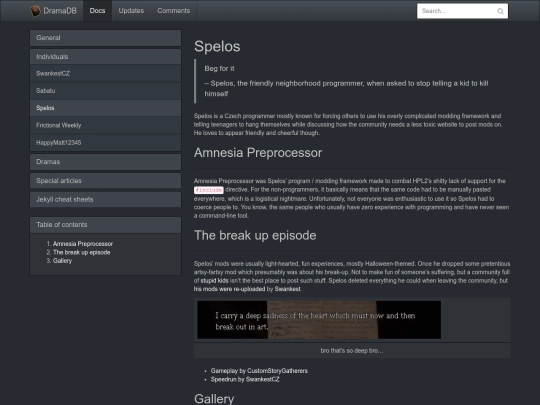540x405 pixels.
Task: Switch to the Docs tab
Action: [x=97, y=11]
